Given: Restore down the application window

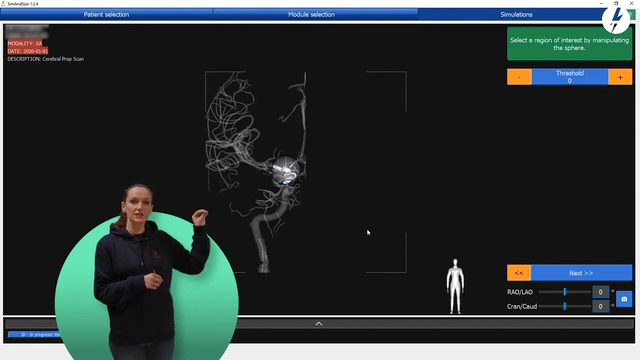Looking at the screenshot, I should 616,3.
